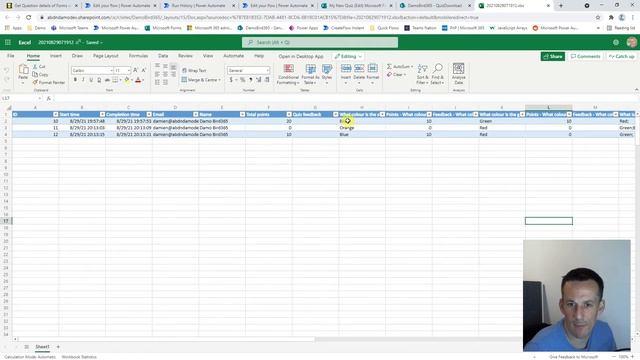Click the Undo arrow icon
This screenshot has height=360, width=640.
[x=6, y=70]
